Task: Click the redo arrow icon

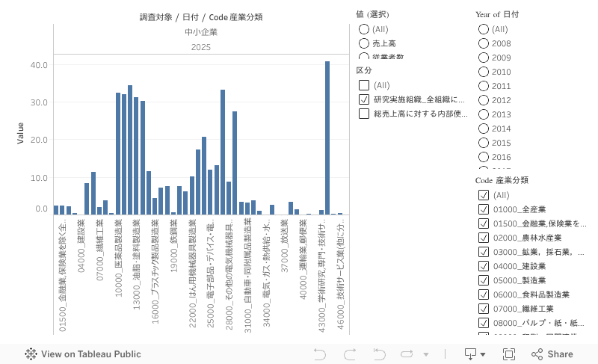Action: [350, 354]
